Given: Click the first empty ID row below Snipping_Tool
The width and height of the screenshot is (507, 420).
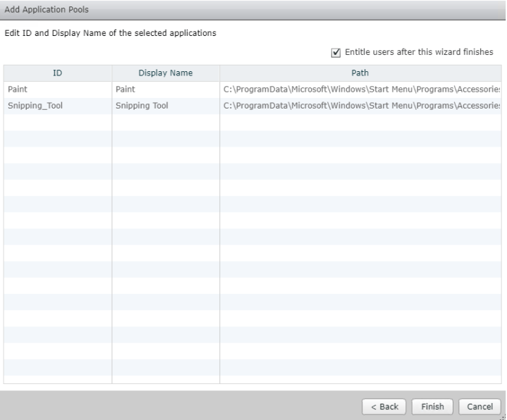Looking at the screenshot, I should (x=57, y=122).
